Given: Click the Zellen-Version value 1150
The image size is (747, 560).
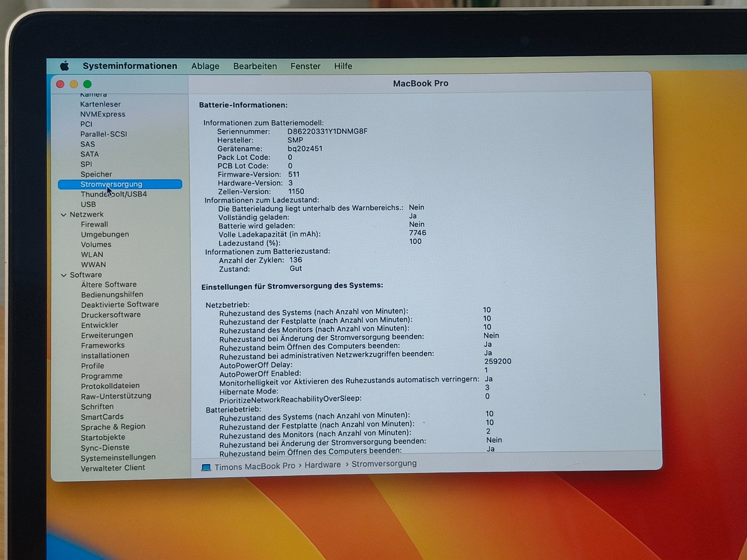Looking at the screenshot, I should (x=296, y=192).
